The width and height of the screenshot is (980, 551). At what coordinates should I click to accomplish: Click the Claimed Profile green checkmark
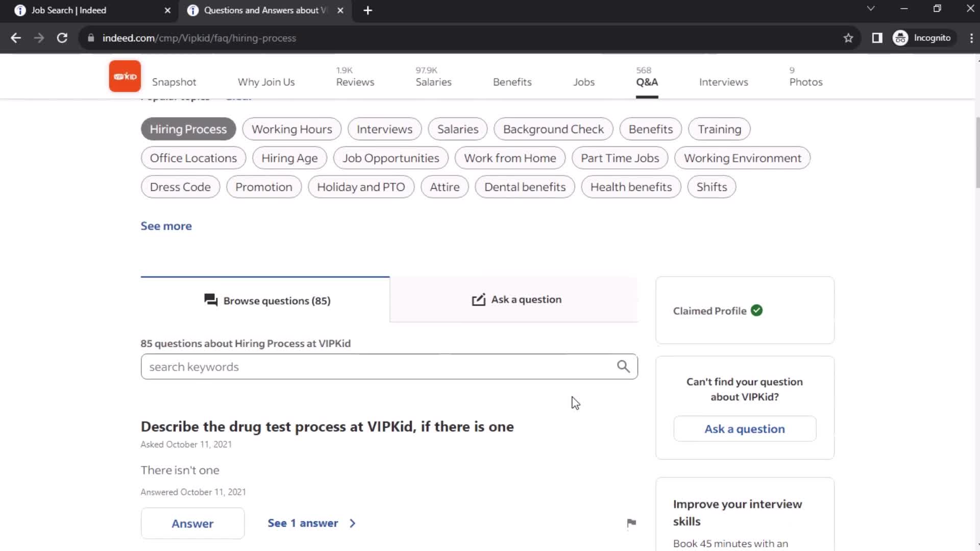pyautogui.click(x=756, y=310)
